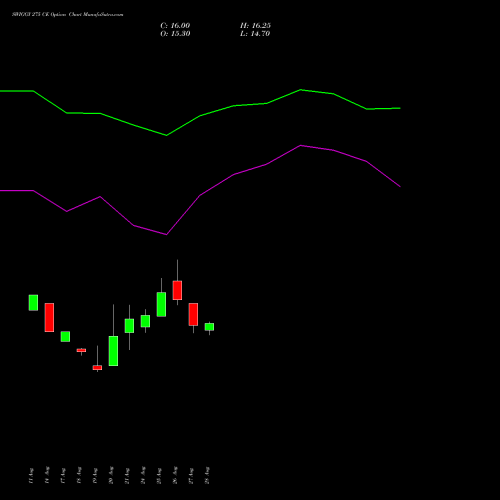The height and width of the screenshot is (500, 500).
Task: Click the low value L: 14.70
Action: [255, 34]
